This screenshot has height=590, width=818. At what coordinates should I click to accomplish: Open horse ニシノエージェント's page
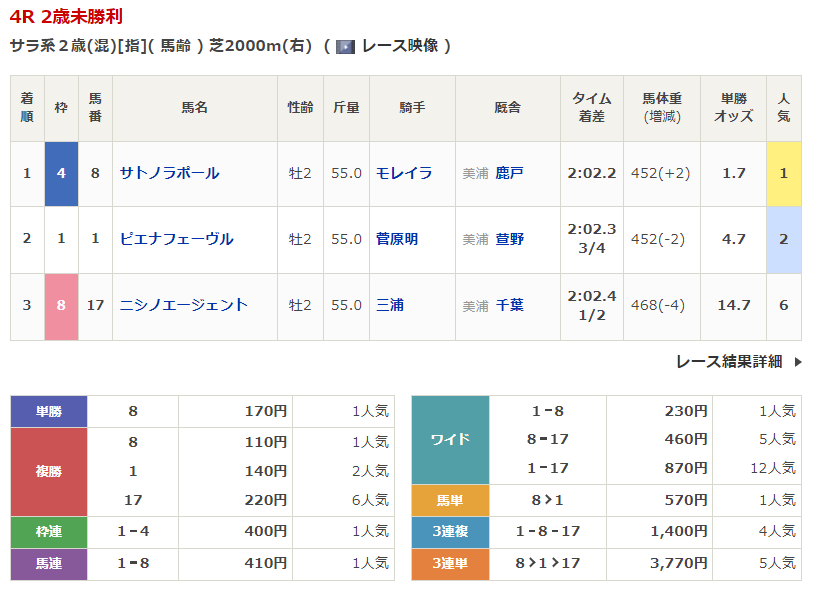pyautogui.click(x=183, y=305)
